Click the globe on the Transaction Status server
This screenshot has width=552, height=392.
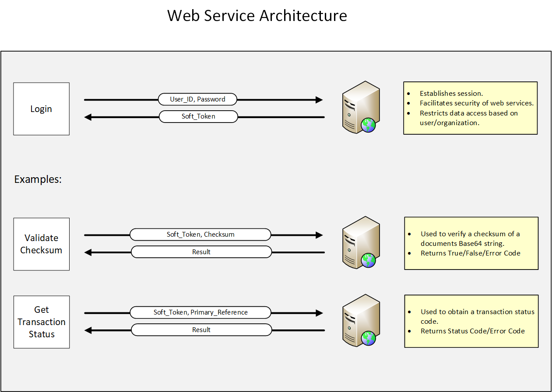point(368,338)
